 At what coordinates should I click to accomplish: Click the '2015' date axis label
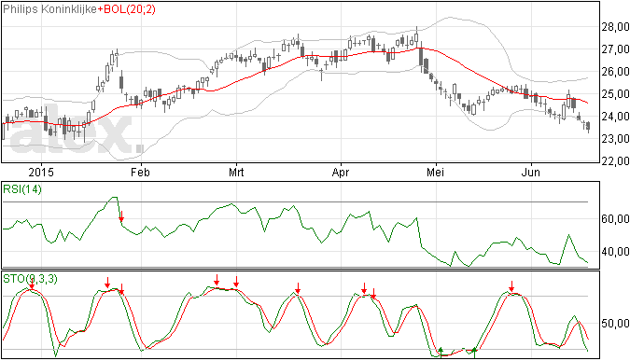tap(41, 172)
